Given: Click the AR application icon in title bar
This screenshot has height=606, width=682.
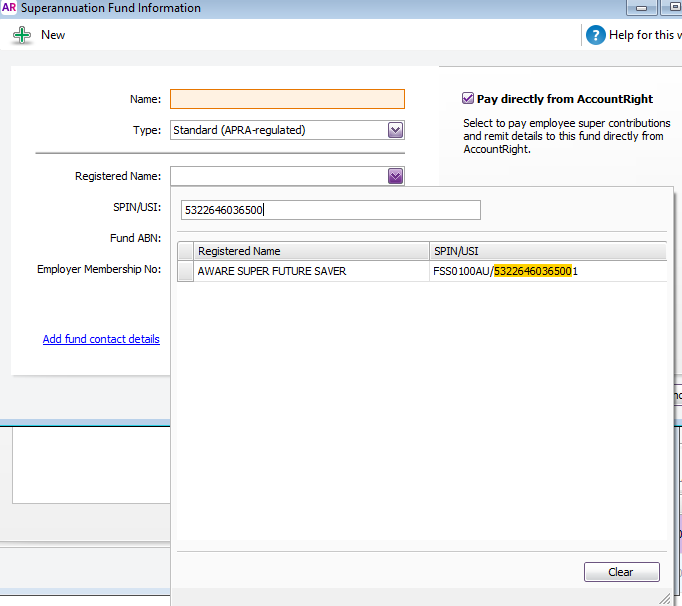Looking at the screenshot, I should point(8,8).
